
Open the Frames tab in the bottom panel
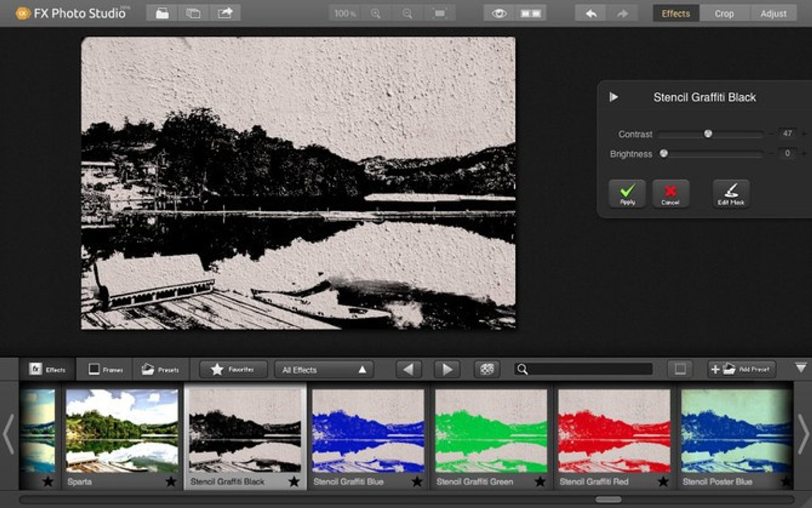pyautogui.click(x=104, y=369)
